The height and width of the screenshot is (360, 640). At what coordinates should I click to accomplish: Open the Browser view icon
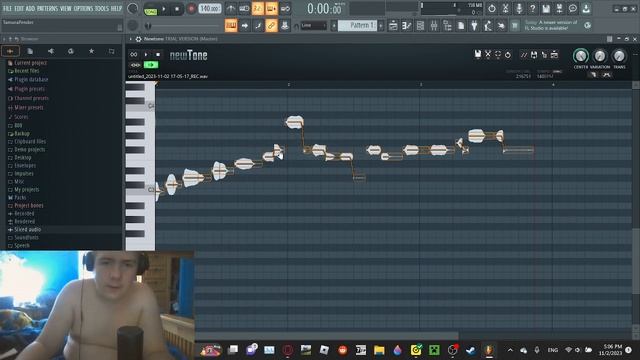click(447, 26)
